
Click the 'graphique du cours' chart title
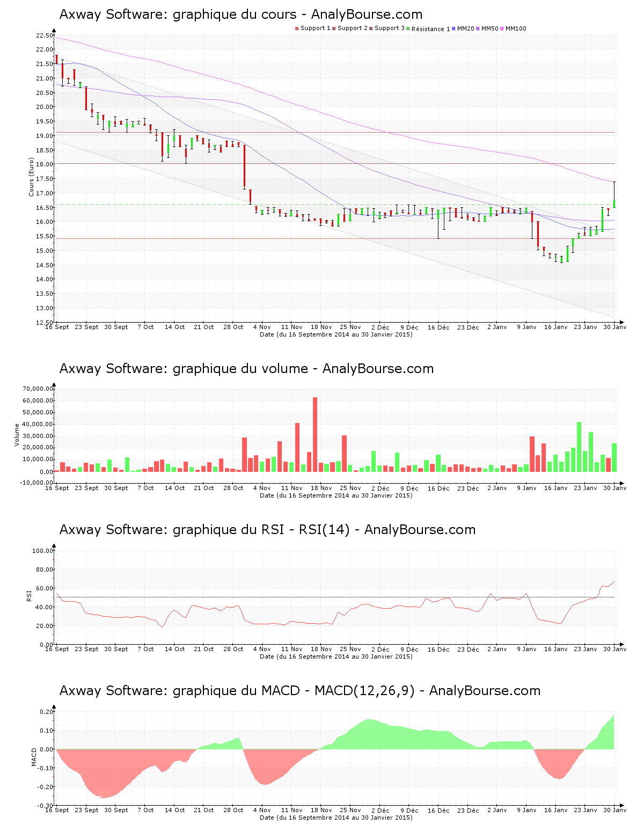click(x=241, y=14)
